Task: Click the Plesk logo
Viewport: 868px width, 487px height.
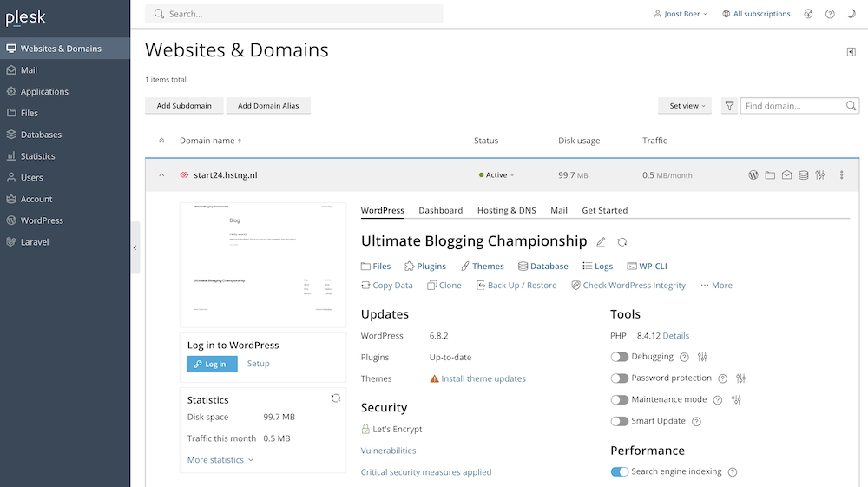Action: coord(25,17)
